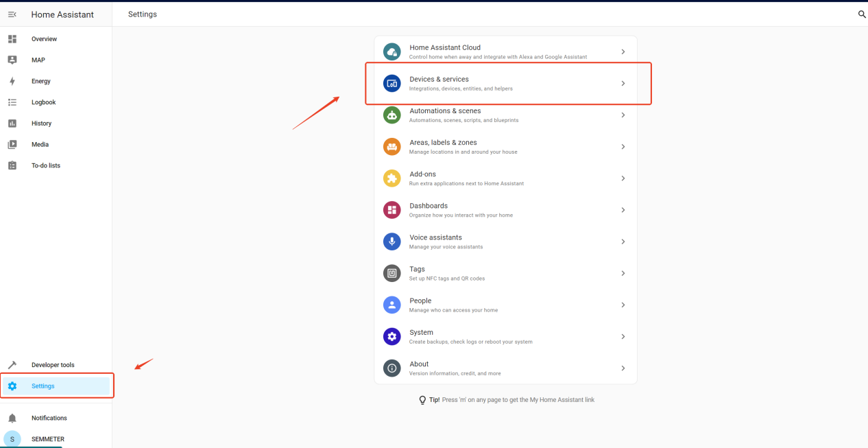Viewport: 868px width, 448px height.
Task: Click the Add-ons puzzle icon
Action: 391,178
